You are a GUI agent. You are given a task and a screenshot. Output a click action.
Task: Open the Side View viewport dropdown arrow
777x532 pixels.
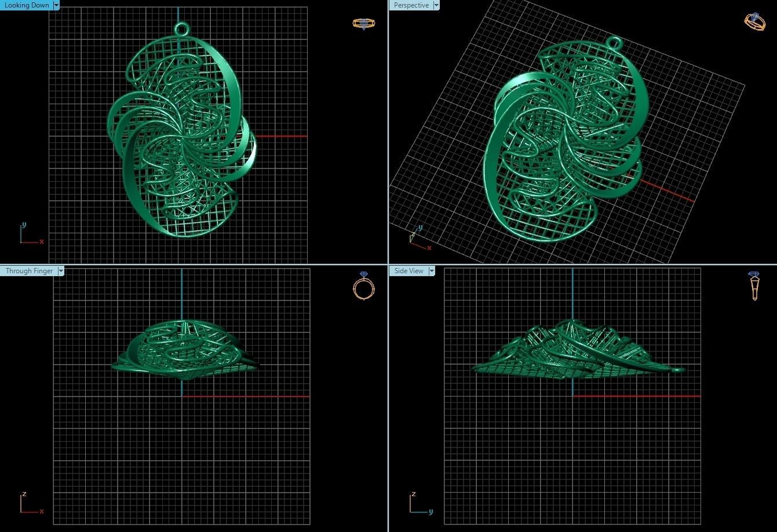click(x=431, y=271)
